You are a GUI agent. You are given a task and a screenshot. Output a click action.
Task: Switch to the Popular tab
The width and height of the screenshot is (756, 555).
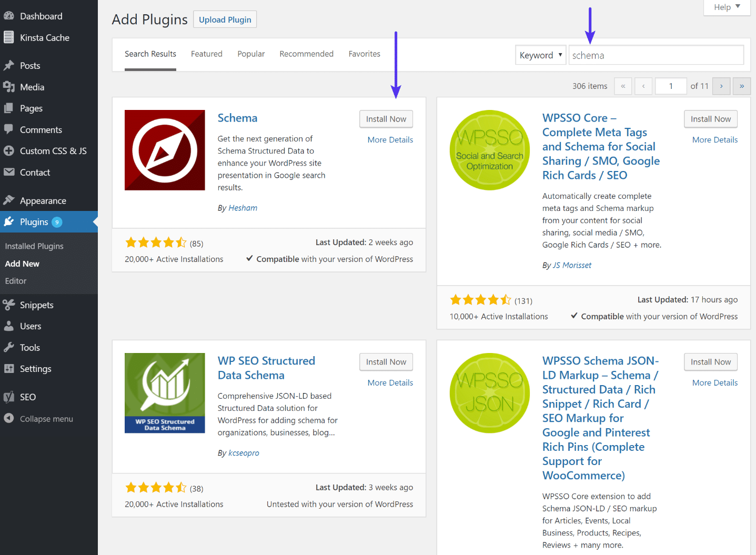[x=251, y=54]
